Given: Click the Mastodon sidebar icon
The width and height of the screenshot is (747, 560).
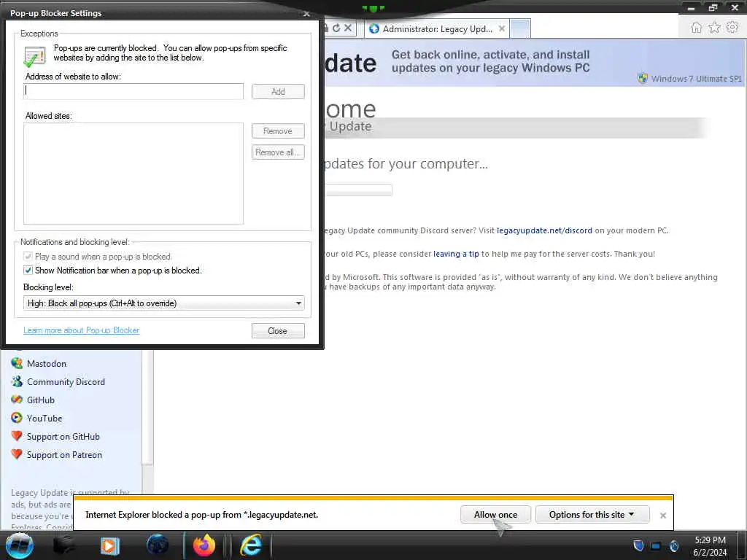Looking at the screenshot, I should pyautogui.click(x=17, y=363).
